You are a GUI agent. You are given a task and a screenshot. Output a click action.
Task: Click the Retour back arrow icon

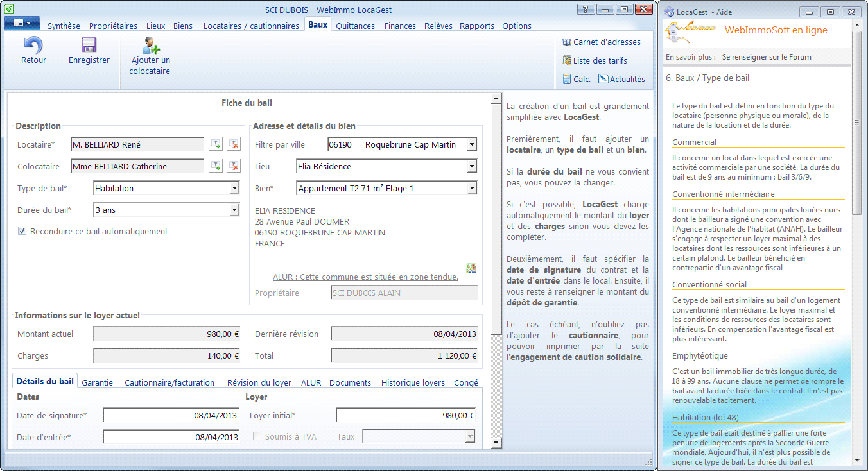click(33, 46)
